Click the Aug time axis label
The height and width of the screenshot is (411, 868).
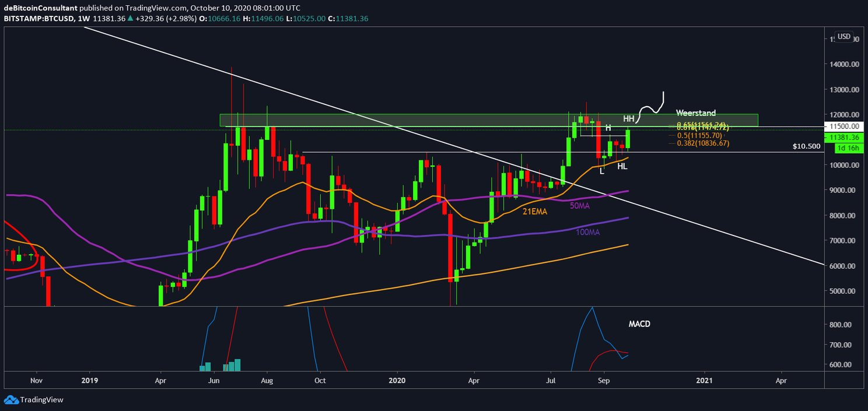267,380
